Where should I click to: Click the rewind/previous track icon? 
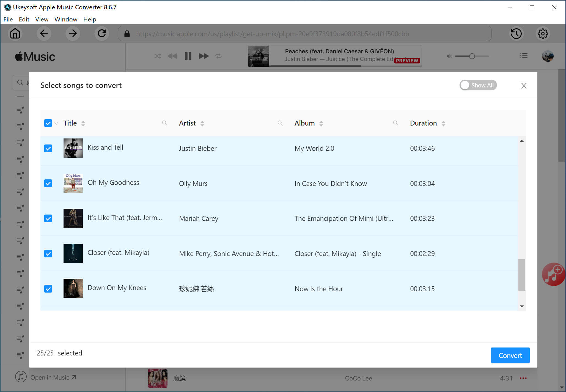[172, 56]
